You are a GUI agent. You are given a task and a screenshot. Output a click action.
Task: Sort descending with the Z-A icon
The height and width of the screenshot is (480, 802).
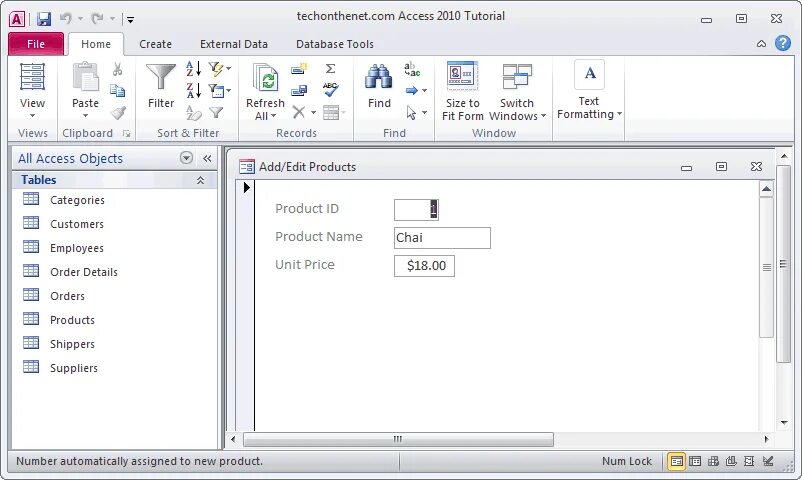194,91
